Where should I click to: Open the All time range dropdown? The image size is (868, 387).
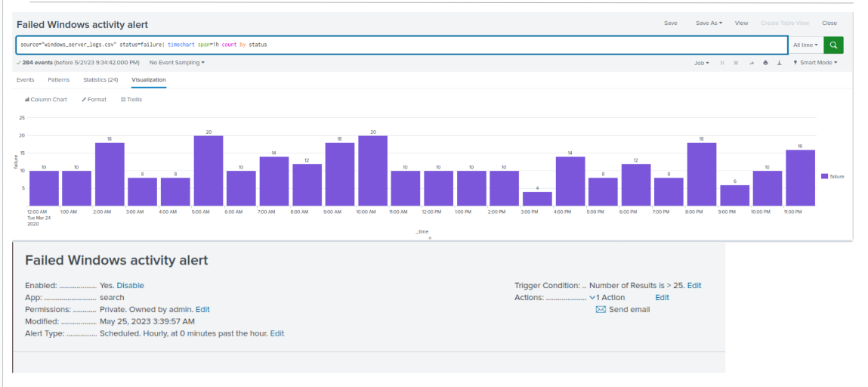[805, 45]
